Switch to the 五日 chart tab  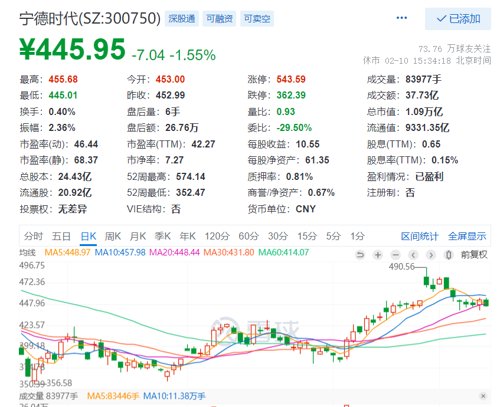point(61,236)
